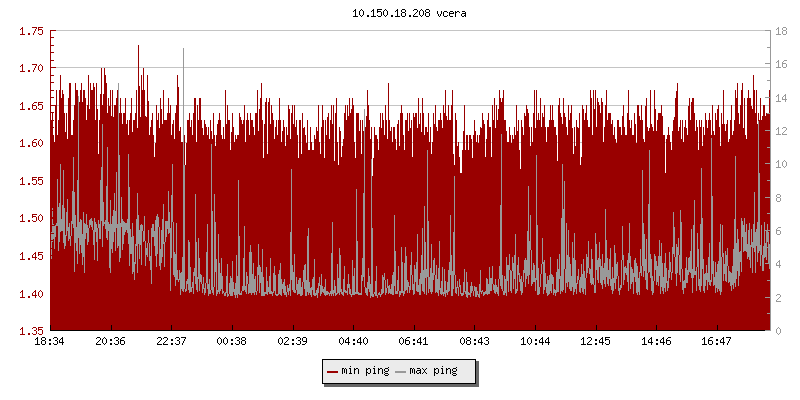The image size is (800, 400).
Task: Pick the 04:40 time axis label
Action: point(353,341)
